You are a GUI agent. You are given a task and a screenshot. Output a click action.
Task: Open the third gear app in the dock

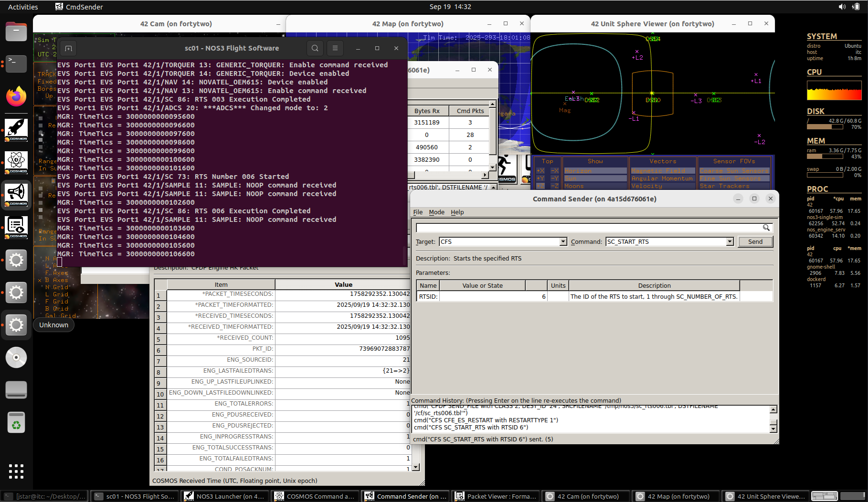click(x=16, y=325)
